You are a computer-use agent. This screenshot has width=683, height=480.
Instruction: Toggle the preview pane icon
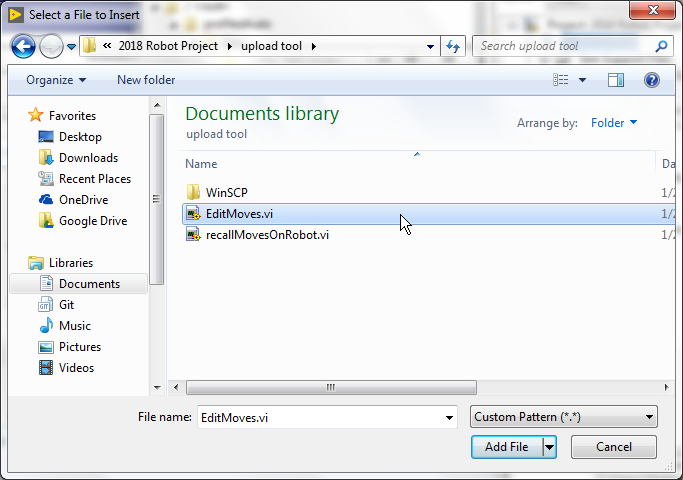(x=616, y=80)
